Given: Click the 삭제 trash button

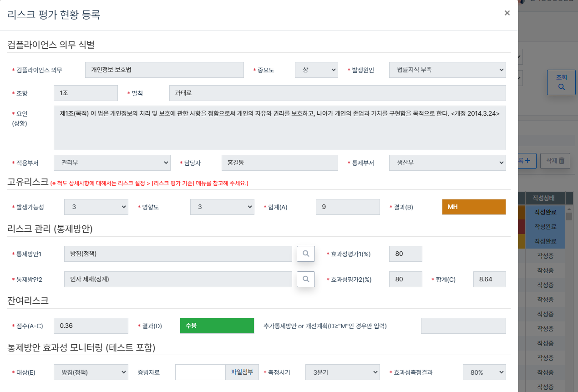Looking at the screenshot, I should [x=555, y=161].
